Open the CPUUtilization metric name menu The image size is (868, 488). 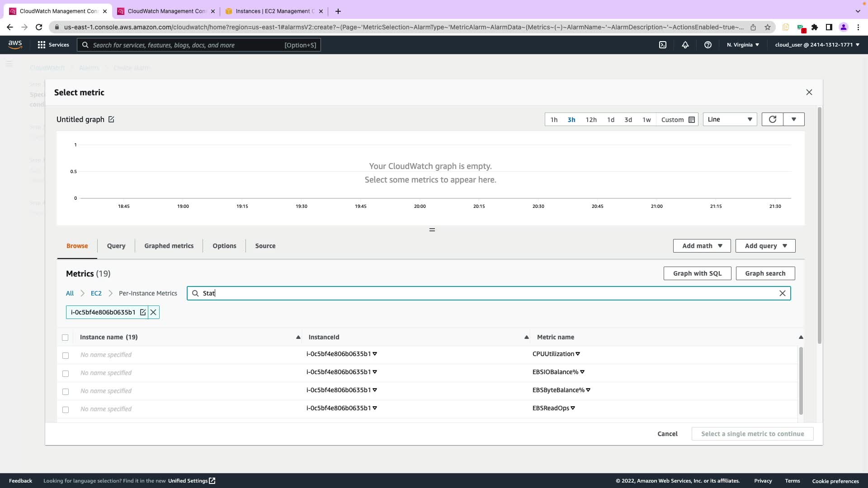[578, 354]
